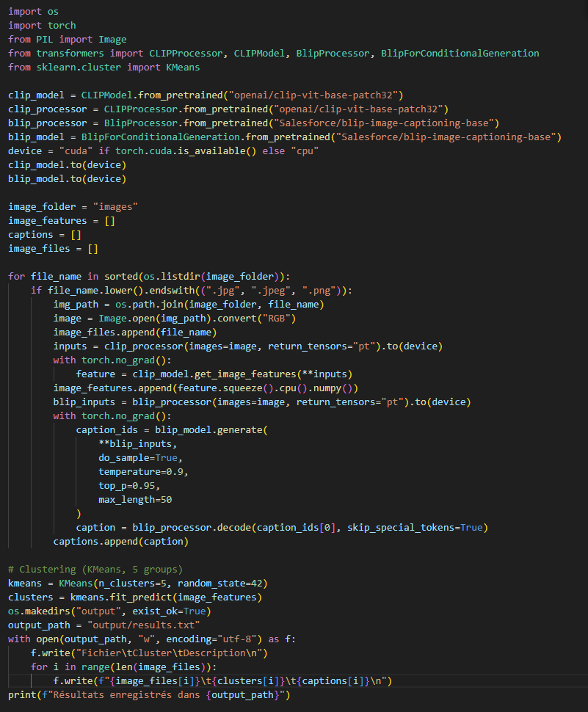
Task: Click the "images" string of image_folder
Action: point(115,207)
